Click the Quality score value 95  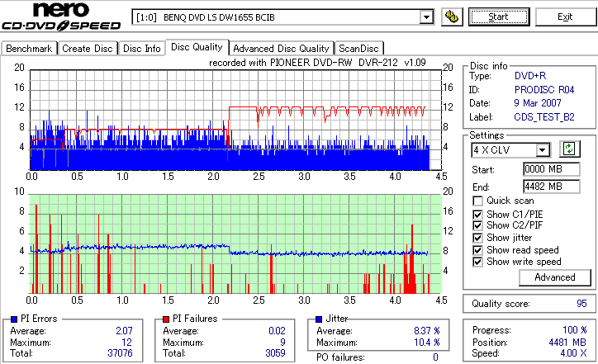coord(581,304)
